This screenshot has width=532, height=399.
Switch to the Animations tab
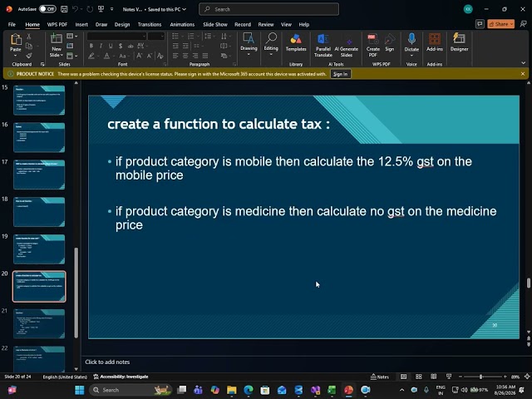[182, 24]
